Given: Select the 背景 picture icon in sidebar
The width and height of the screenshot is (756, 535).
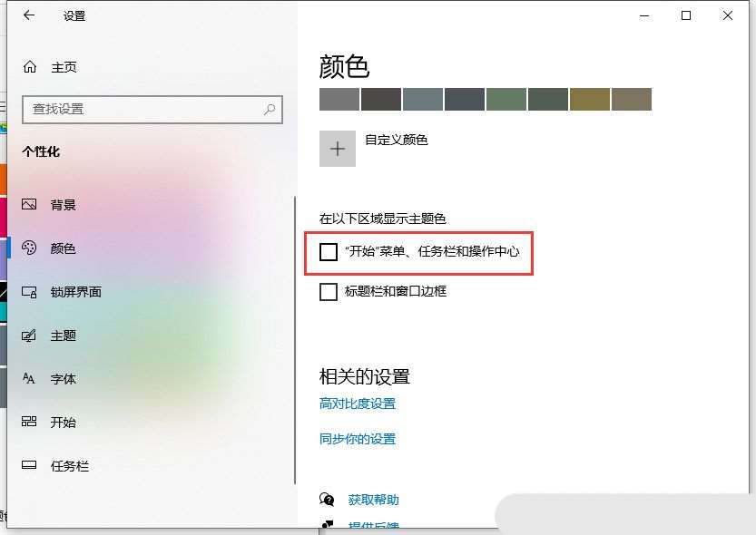Looking at the screenshot, I should (x=29, y=204).
